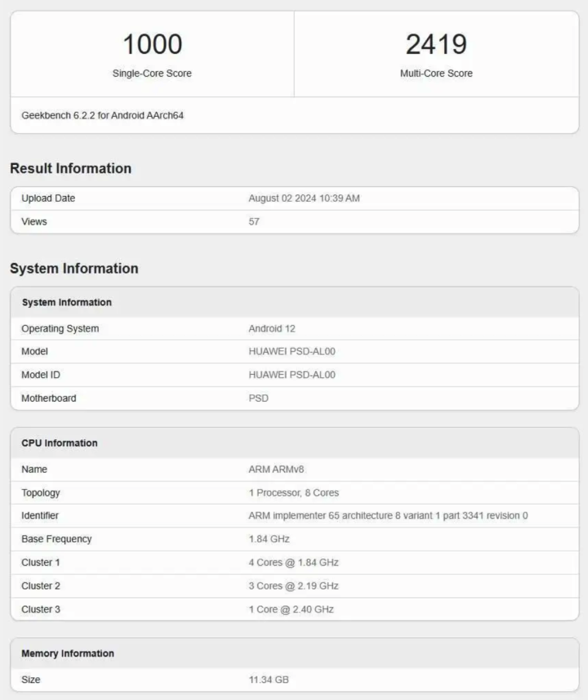
Task: Select the Size label under Memory Information
Action: (31, 680)
